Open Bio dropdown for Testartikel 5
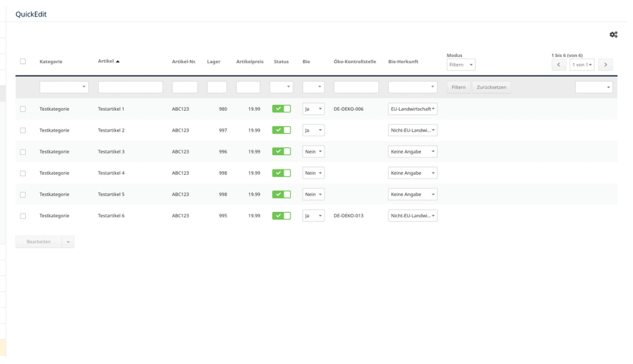The width and height of the screenshot is (633, 364). click(x=313, y=194)
